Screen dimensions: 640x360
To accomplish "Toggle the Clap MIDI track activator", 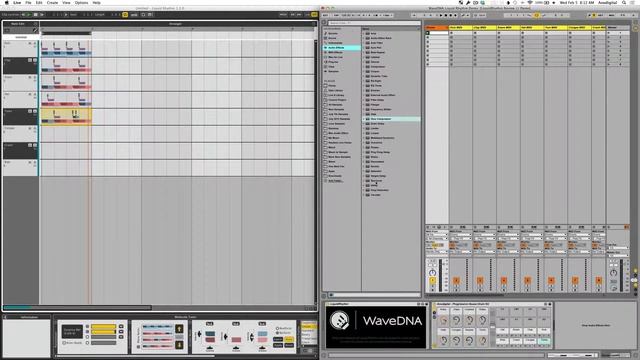I will 480,280.
